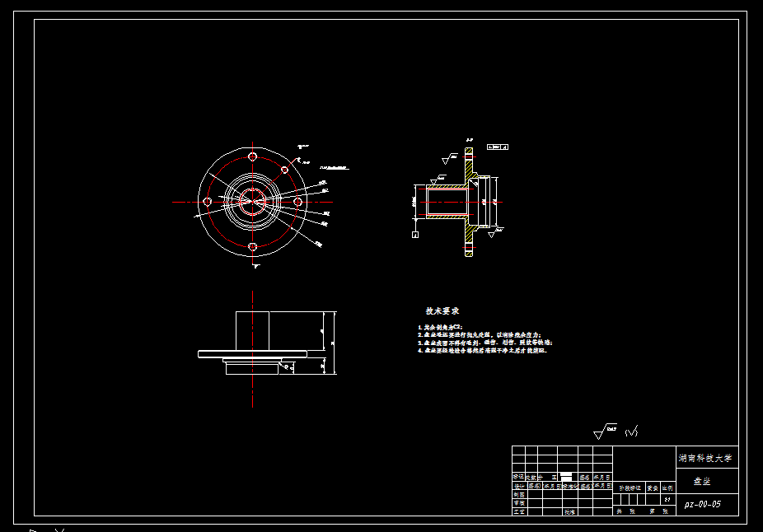Pick the surface roughness symbol above title block
This screenshot has width=763, height=532.
606,432
